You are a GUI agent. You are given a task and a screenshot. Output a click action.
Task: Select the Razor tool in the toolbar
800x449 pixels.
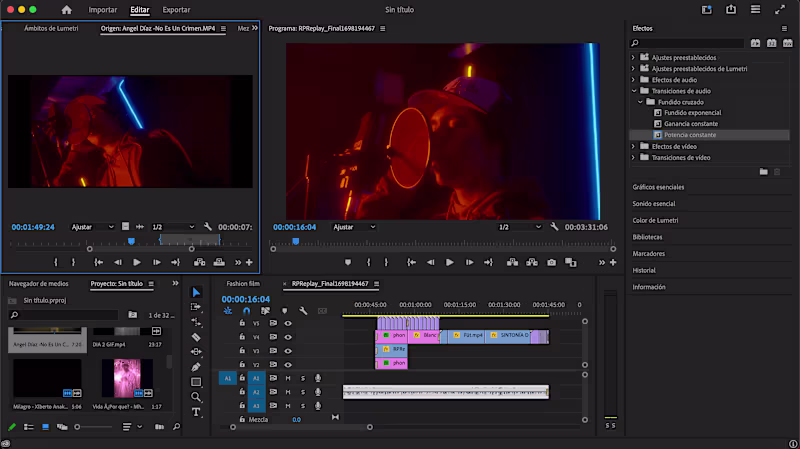[x=196, y=337]
